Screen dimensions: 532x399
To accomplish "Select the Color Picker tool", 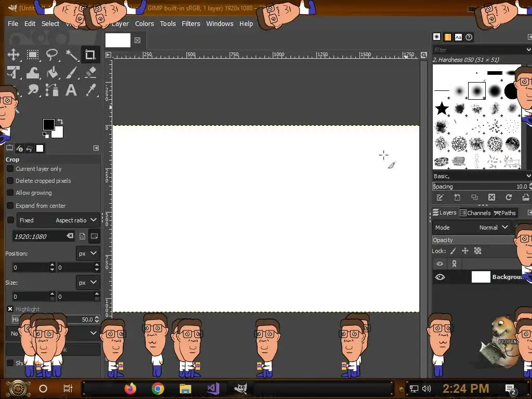I will [90, 90].
